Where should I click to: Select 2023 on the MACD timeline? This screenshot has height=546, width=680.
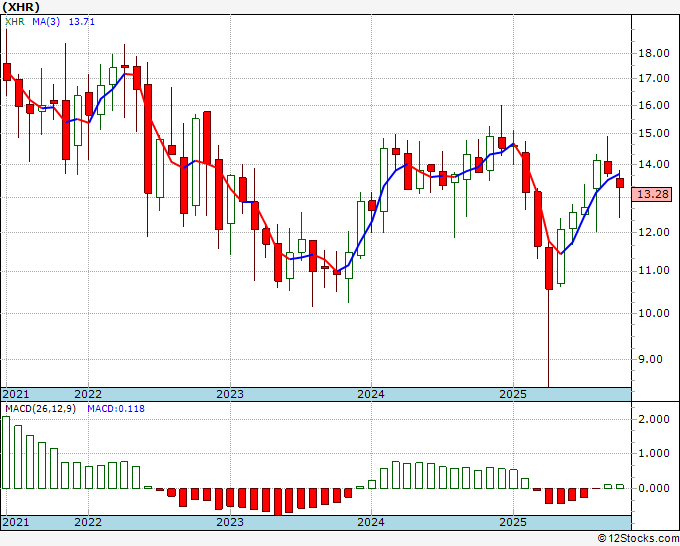pyautogui.click(x=230, y=522)
